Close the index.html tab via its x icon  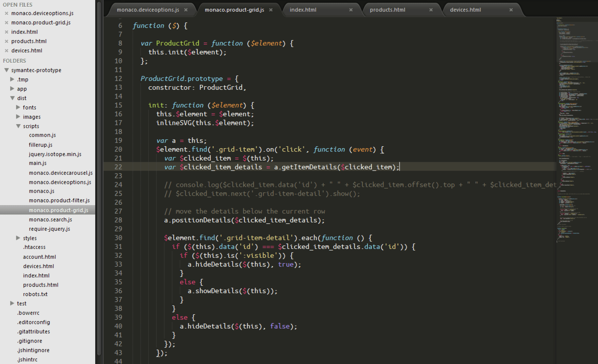click(x=351, y=10)
